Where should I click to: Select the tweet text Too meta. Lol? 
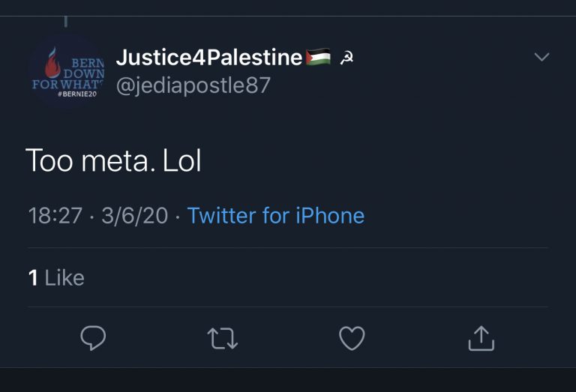pos(113,160)
